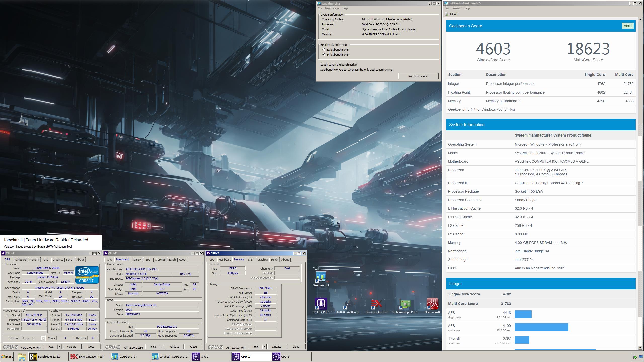Click the Run Benchmarks button

(418, 76)
